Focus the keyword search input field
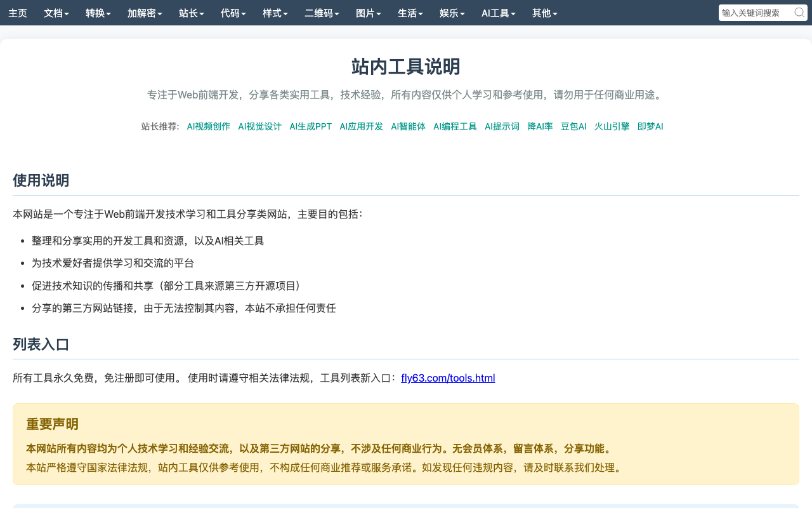812x508 pixels. [x=756, y=13]
